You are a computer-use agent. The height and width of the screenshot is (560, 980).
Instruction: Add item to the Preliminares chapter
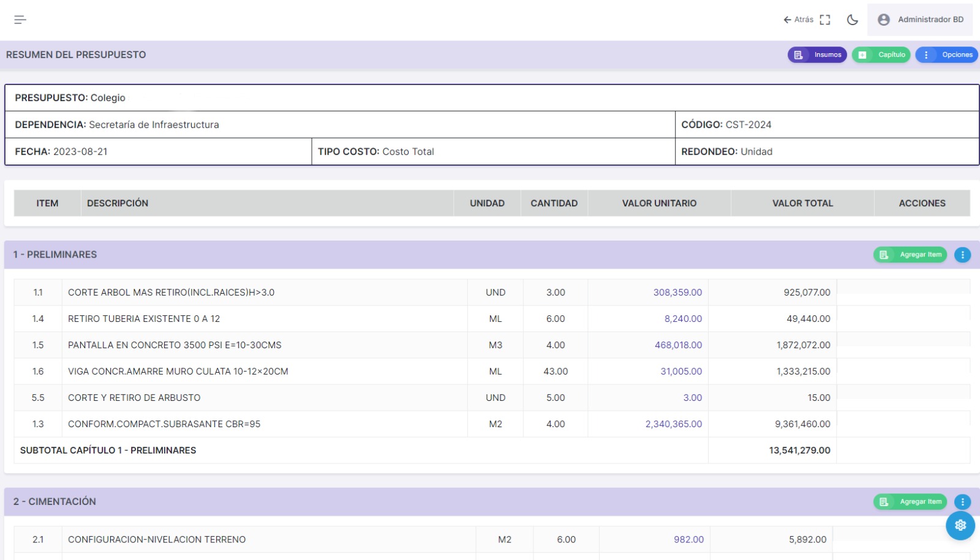pos(910,255)
